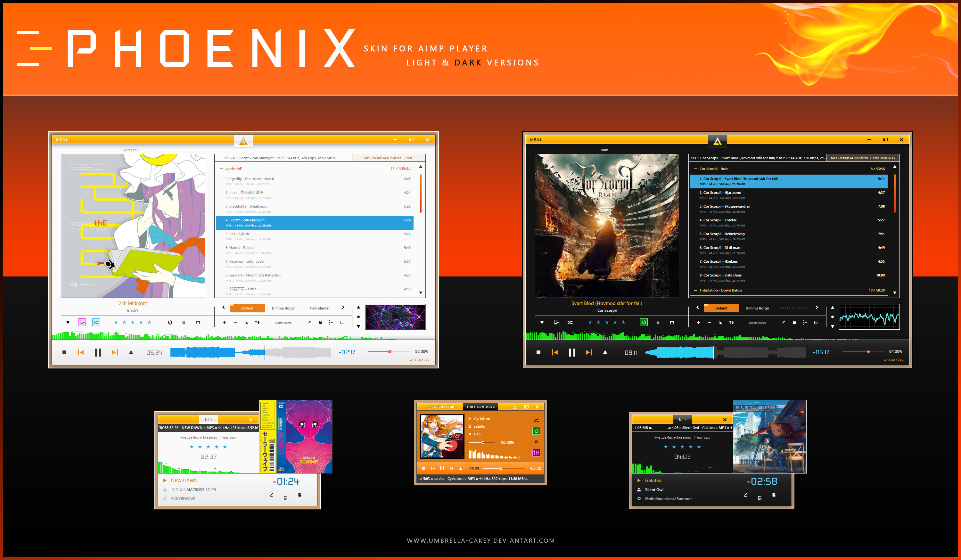
Task: Click the Quick search field in dark player
Action: coord(757,323)
